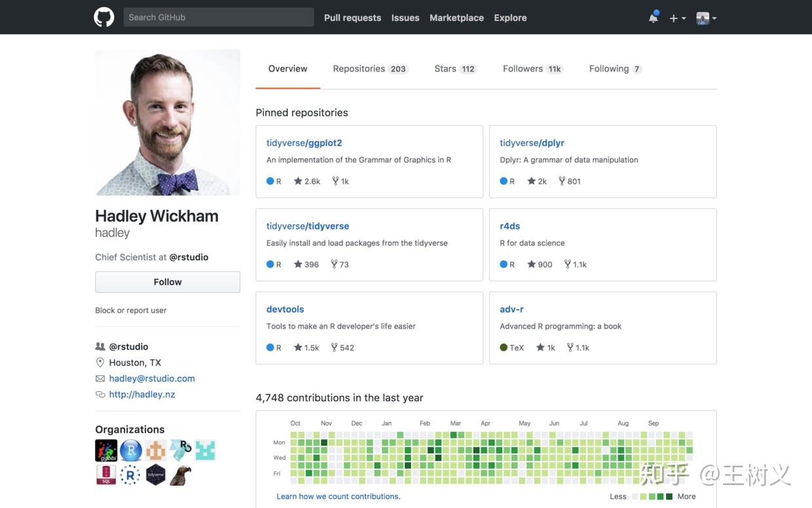
Task: Click the Learn how we count contributions link
Action: coord(339,496)
